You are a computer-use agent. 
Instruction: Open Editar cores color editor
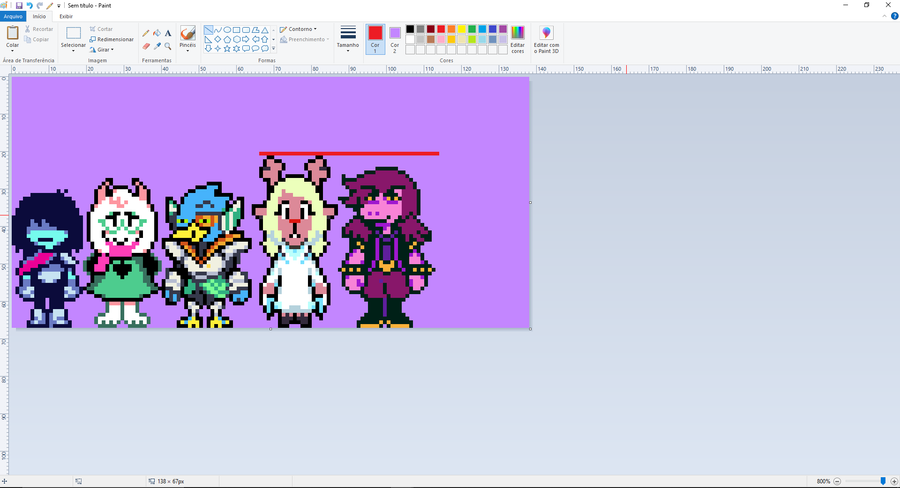pos(518,39)
